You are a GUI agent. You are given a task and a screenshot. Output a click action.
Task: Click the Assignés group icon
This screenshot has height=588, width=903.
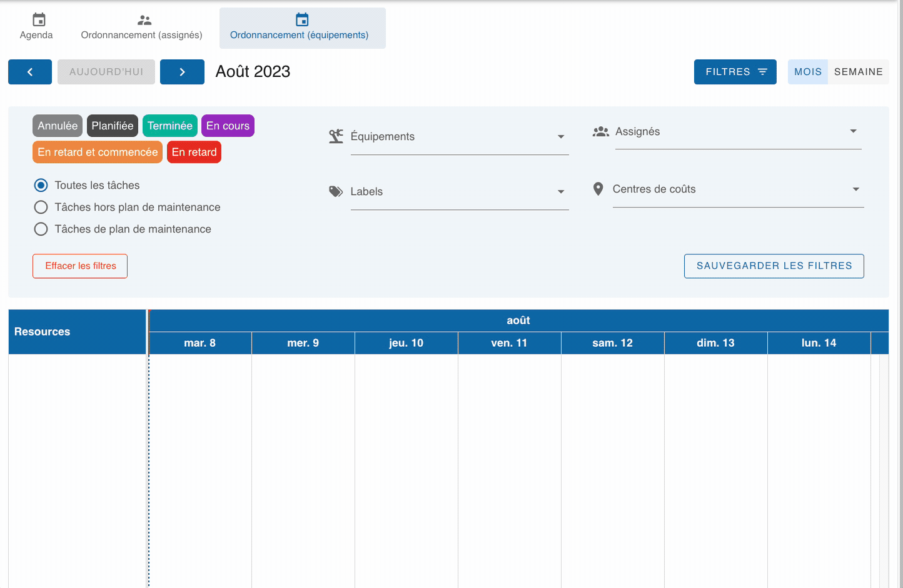tap(601, 131)
